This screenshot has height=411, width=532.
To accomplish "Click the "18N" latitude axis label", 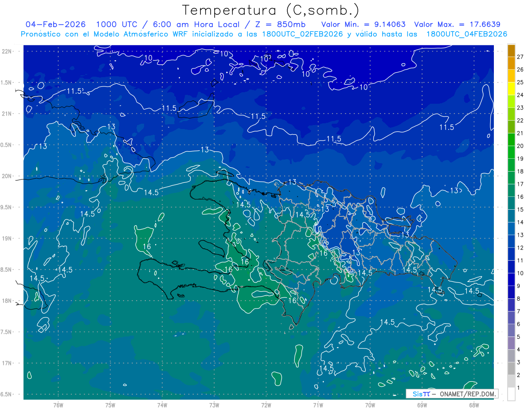I will 7,301.
